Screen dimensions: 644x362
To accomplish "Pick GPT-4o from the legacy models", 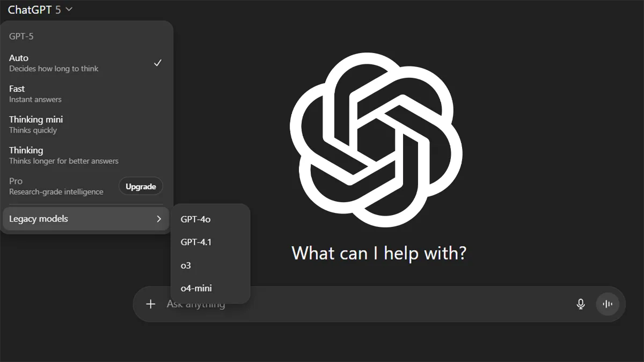I will [196, 219].
